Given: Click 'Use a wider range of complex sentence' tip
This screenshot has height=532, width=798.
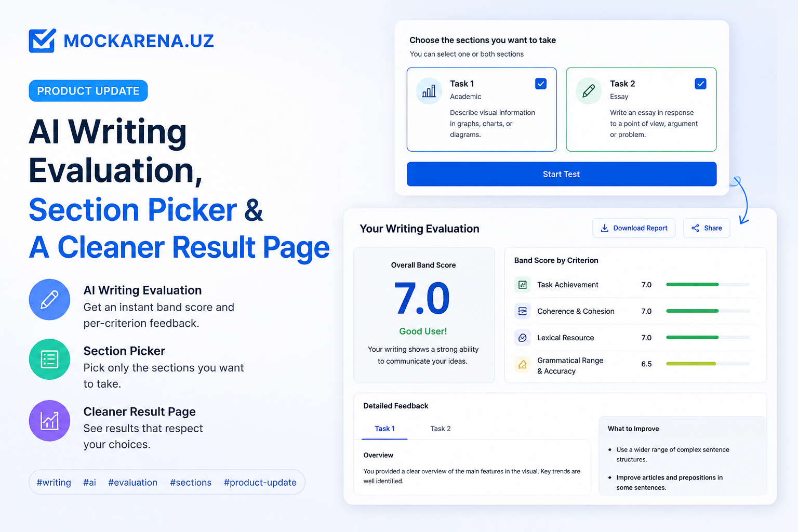Looking at the screenshot, I should point(673,455).
